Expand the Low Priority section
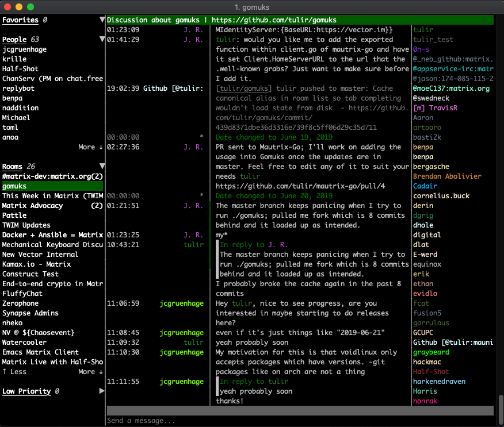504x427 pixels. [x=102, y=391]
